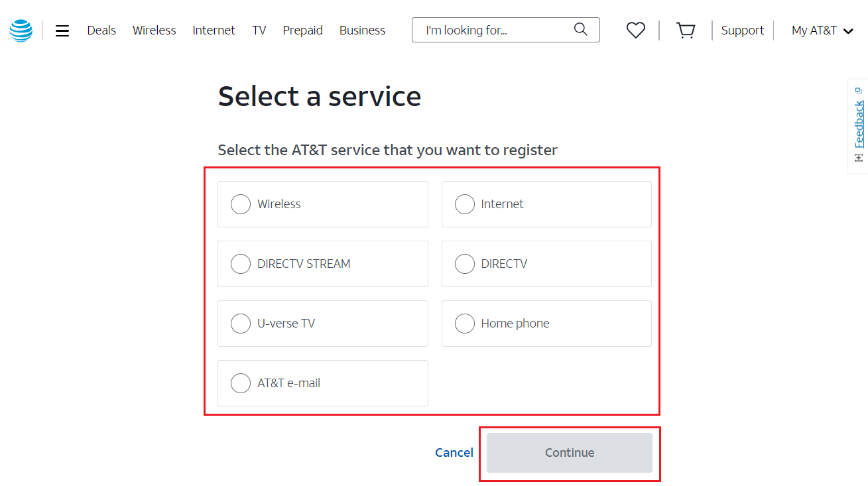Open the Feedback side panel
This screenshot has width=868, height=486.
tap(858, 123)
